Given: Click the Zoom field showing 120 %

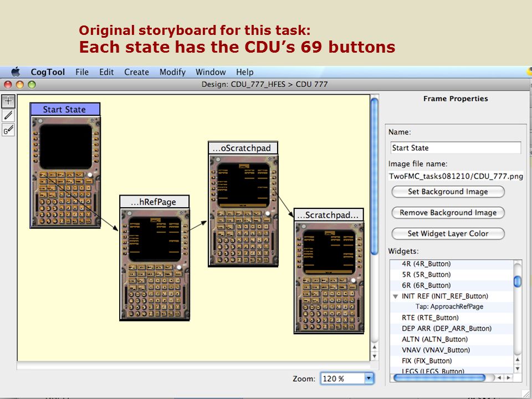Looking at the screenshot, I should (x=342, y=378).
